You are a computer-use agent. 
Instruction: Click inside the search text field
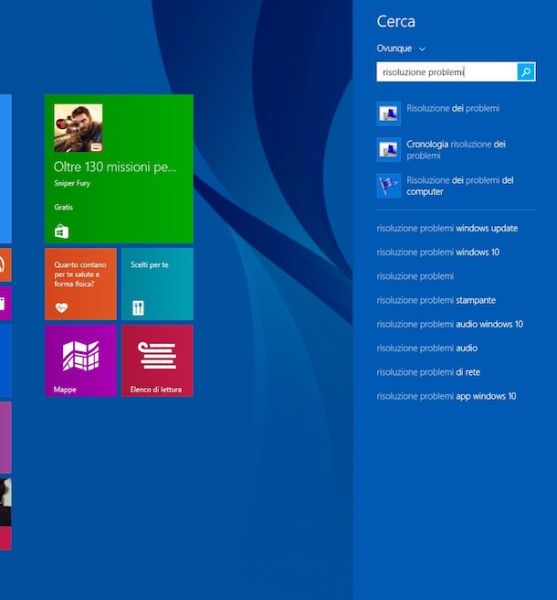pyautogui.click(x=446, y=72)
